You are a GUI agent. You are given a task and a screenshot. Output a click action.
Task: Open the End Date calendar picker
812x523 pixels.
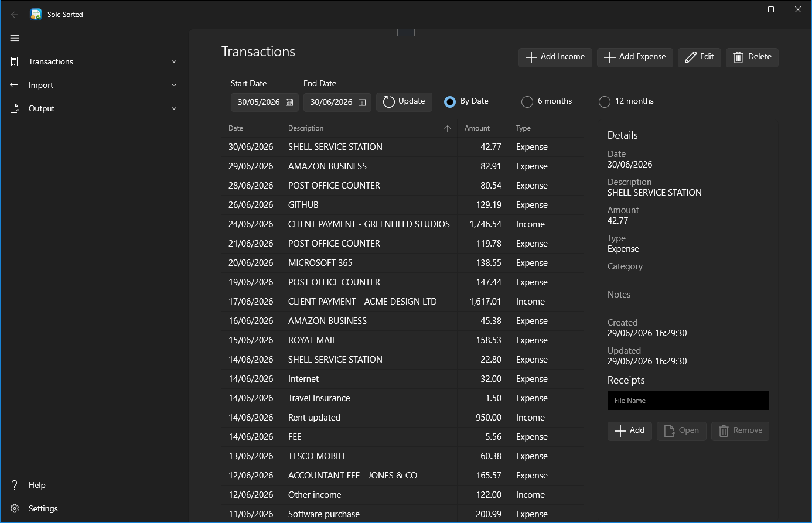tap(362, 102)
